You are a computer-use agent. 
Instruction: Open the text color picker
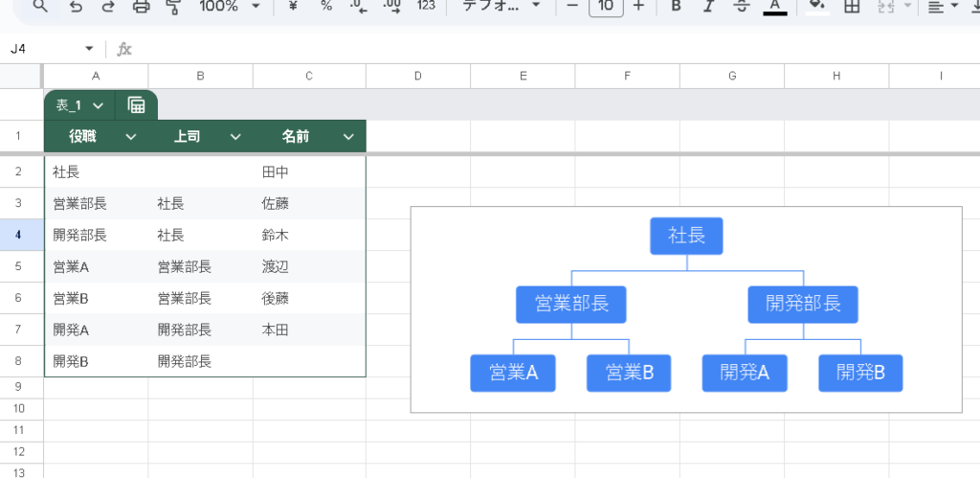pos(775,6)
